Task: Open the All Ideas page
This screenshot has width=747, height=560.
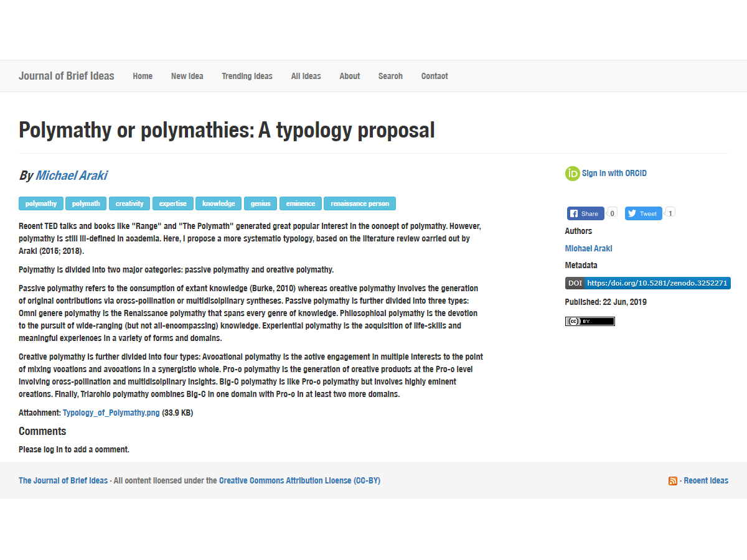Action: tap(306, 76)
